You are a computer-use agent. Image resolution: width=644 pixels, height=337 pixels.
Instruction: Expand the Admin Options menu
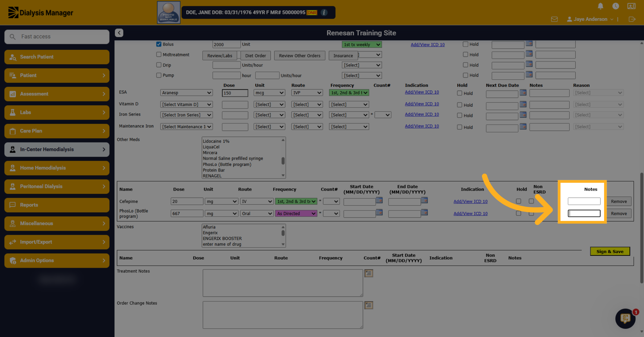click(57, 260)
